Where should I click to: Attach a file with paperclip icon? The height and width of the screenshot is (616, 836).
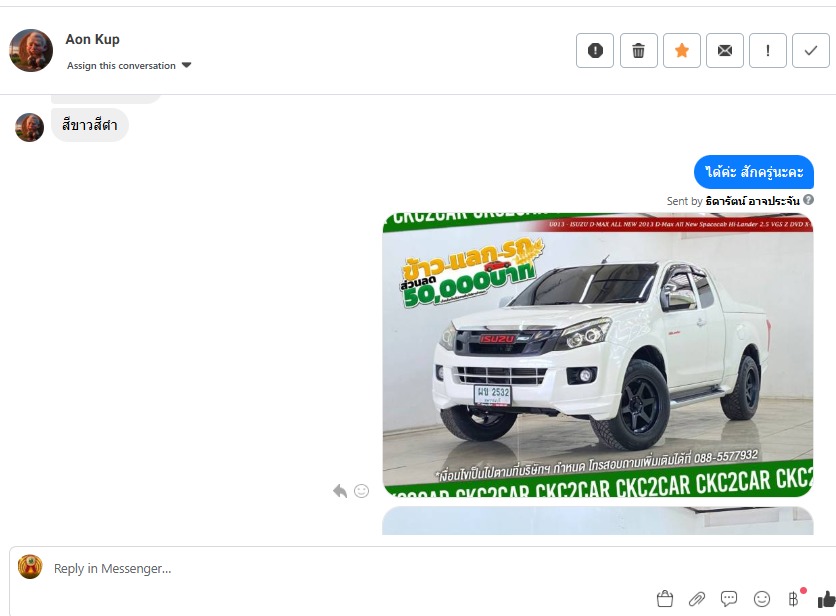coord(697,599)
